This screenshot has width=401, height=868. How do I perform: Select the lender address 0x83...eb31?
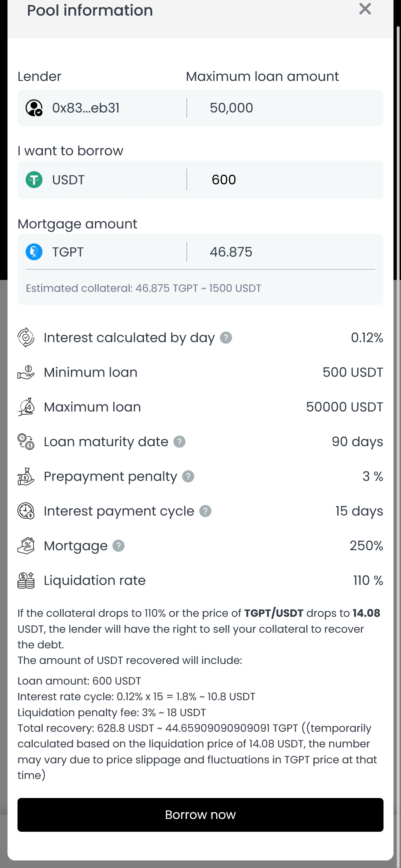tap(86, 108)
